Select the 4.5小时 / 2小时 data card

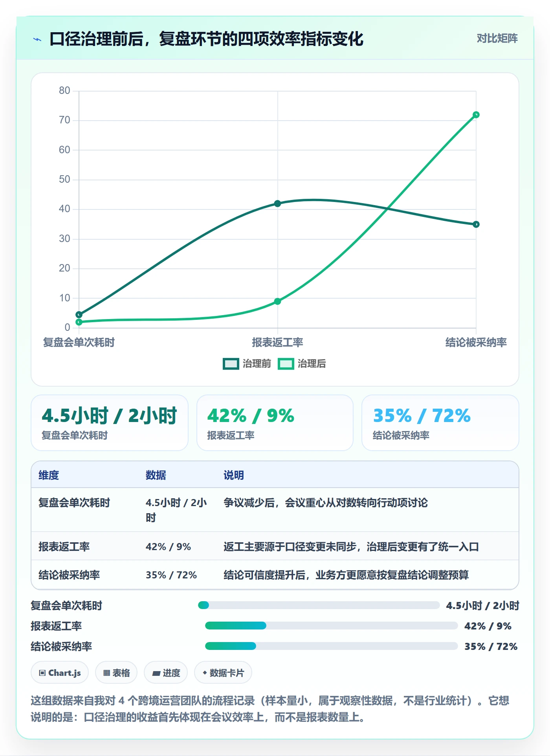(110, 423)
